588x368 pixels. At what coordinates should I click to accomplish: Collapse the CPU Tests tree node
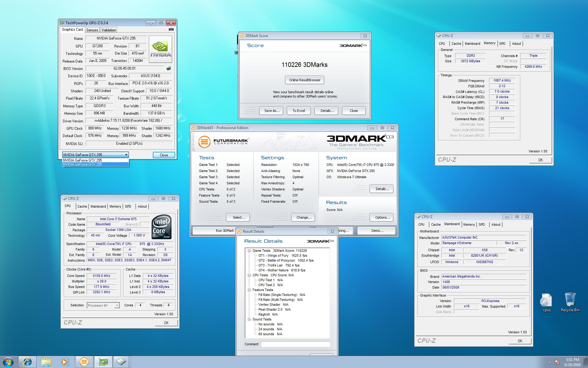pos(250,275)
